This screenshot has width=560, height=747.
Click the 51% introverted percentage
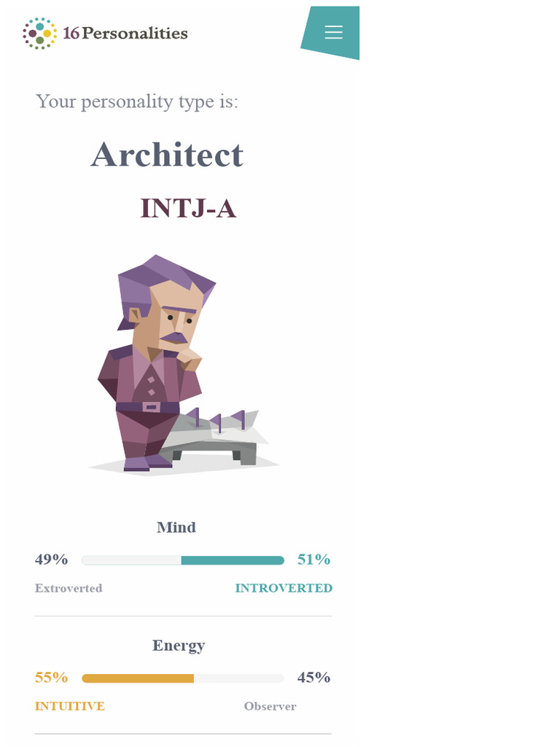tap(314, 560)
